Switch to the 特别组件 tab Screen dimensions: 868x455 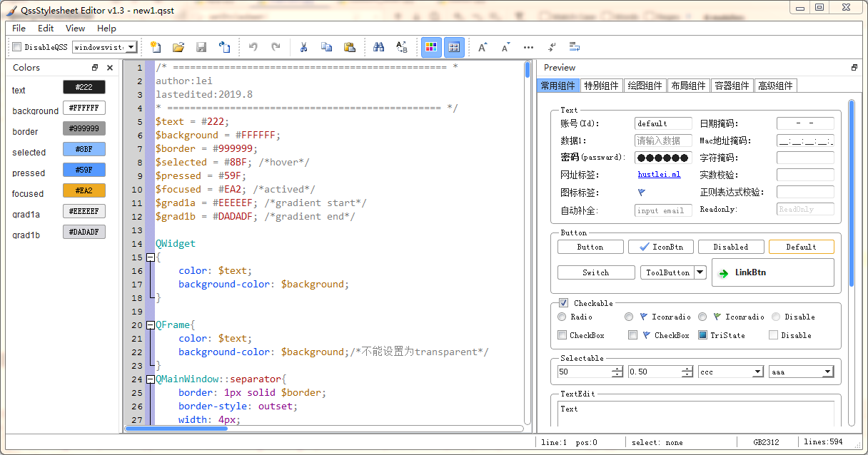[602, 86]
